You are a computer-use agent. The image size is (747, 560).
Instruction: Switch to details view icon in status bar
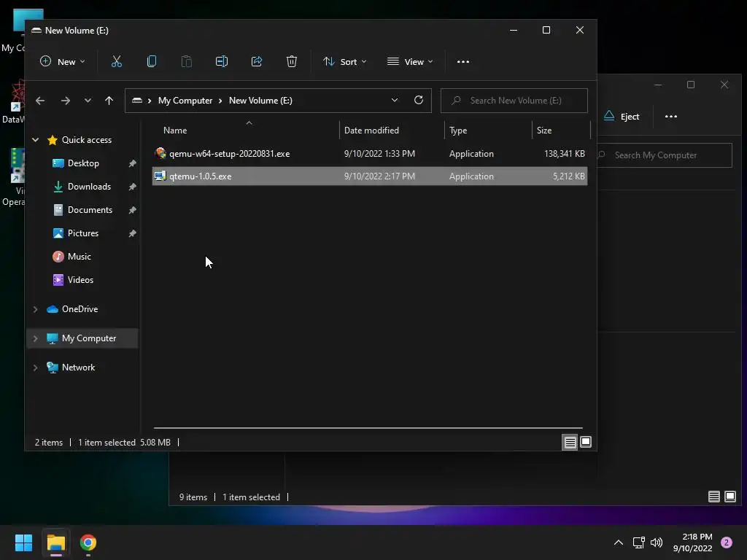[570, 442]
